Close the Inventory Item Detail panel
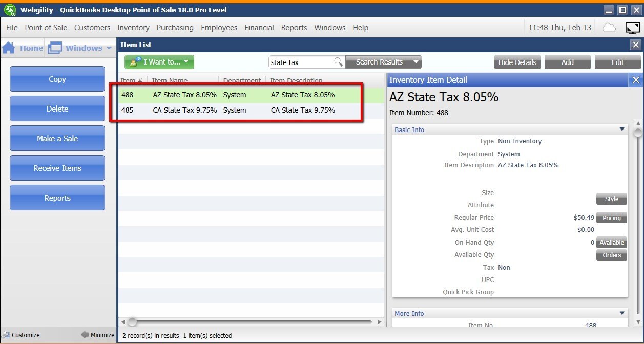 tap(636, 80)
